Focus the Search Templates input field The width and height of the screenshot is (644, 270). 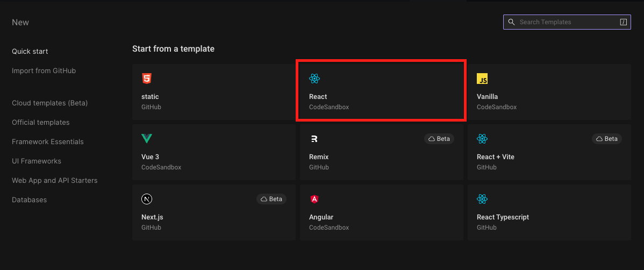click(x=567, y=22)
